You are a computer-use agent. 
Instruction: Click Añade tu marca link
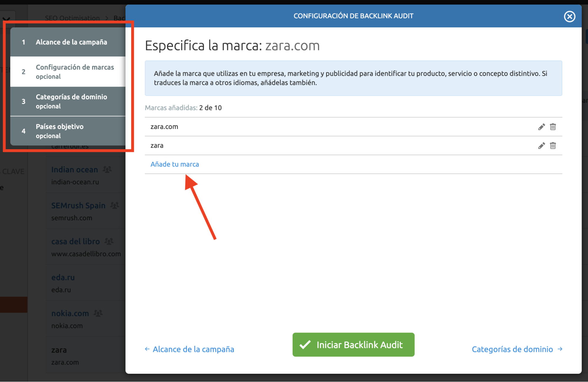175,164
